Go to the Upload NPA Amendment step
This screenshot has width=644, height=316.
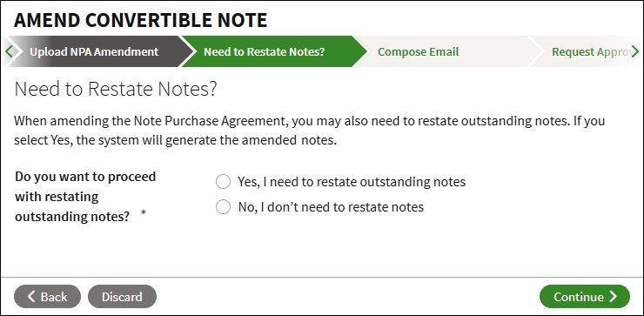pyautogui.click(x=94, y=51)
